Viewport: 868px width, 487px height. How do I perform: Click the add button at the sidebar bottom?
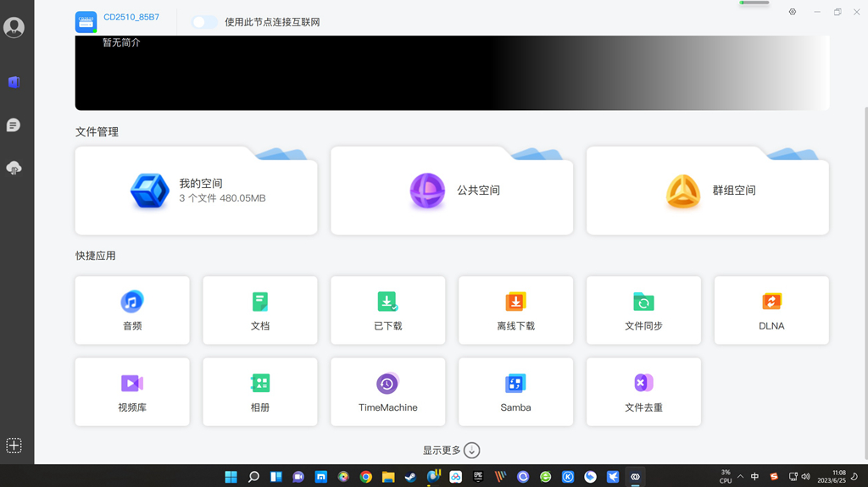point(14,445)
